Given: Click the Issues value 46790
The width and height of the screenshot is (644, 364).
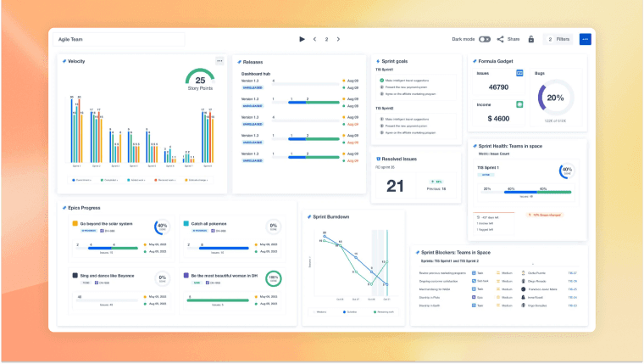Looking at the screenshot, I should pos(498,87).
